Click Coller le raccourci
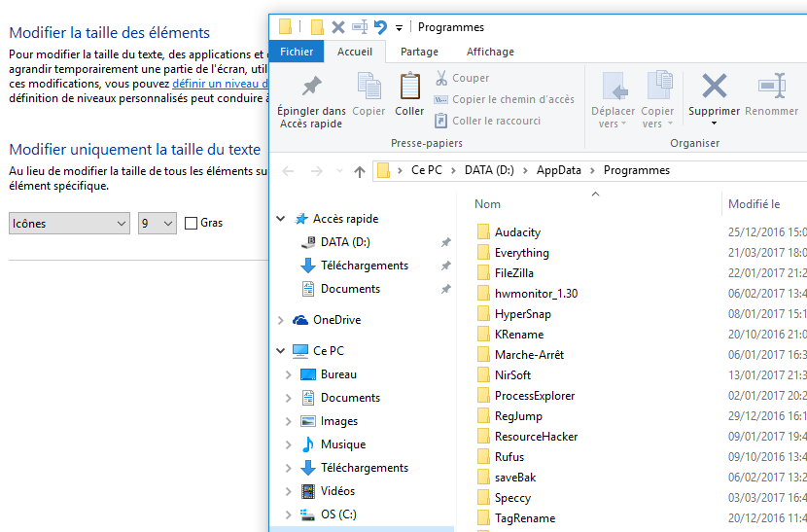807x532 pixels. pos(487,121)
